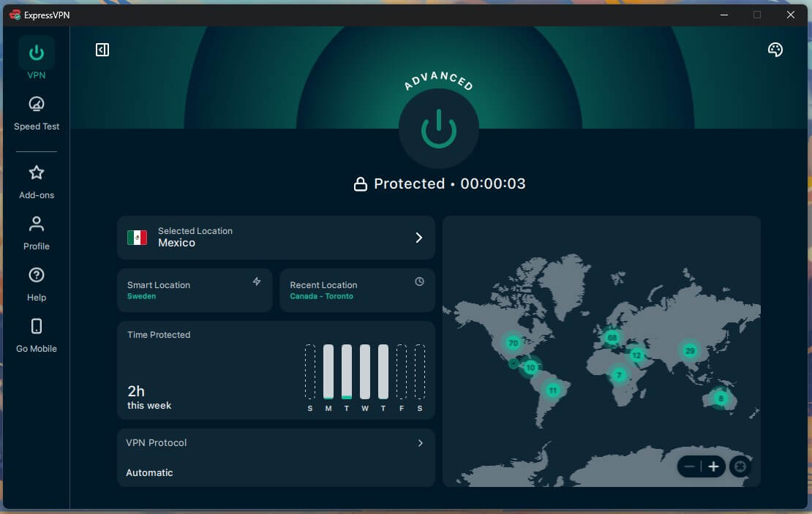Collapse the sidebar panel icon
812x514 pixels.
point(102,50)
